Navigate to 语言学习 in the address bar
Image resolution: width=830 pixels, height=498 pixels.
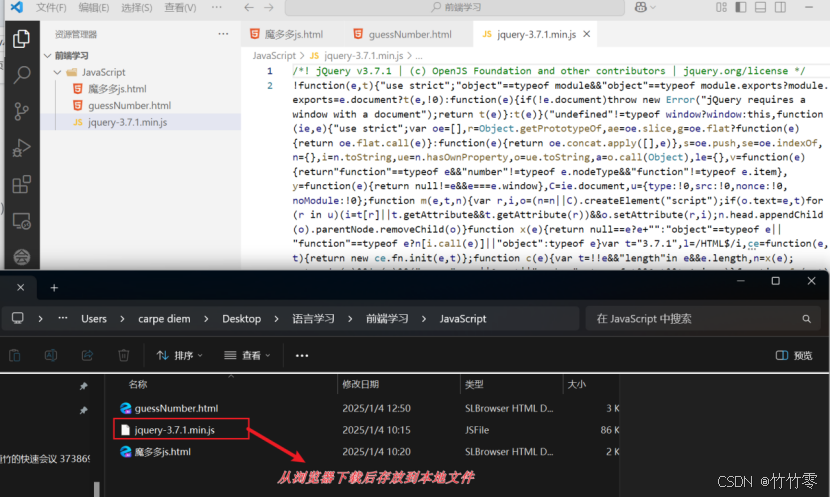pyautogui.click(x=313, y=319)
